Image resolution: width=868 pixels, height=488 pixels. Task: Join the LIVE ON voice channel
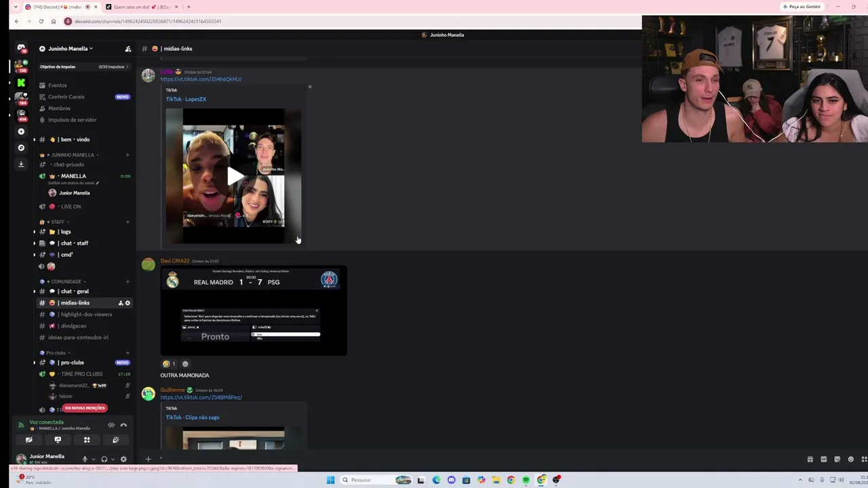tap(85, 207)
